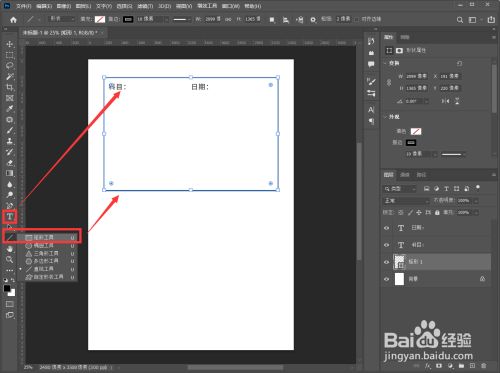Swap foreground and background colors

point(13,280)
